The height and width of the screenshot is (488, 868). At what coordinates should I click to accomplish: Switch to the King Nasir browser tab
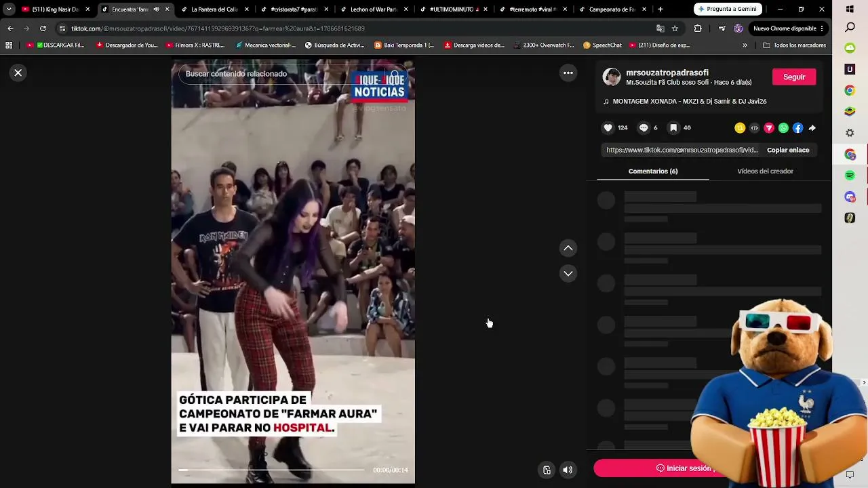[x=56, y=9]
